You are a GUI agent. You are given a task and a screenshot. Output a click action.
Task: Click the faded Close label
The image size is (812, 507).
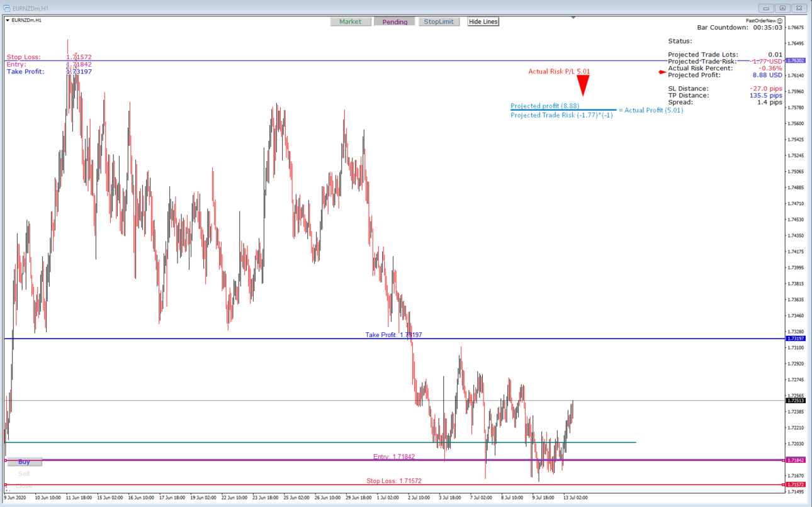(x=24, y=486)
